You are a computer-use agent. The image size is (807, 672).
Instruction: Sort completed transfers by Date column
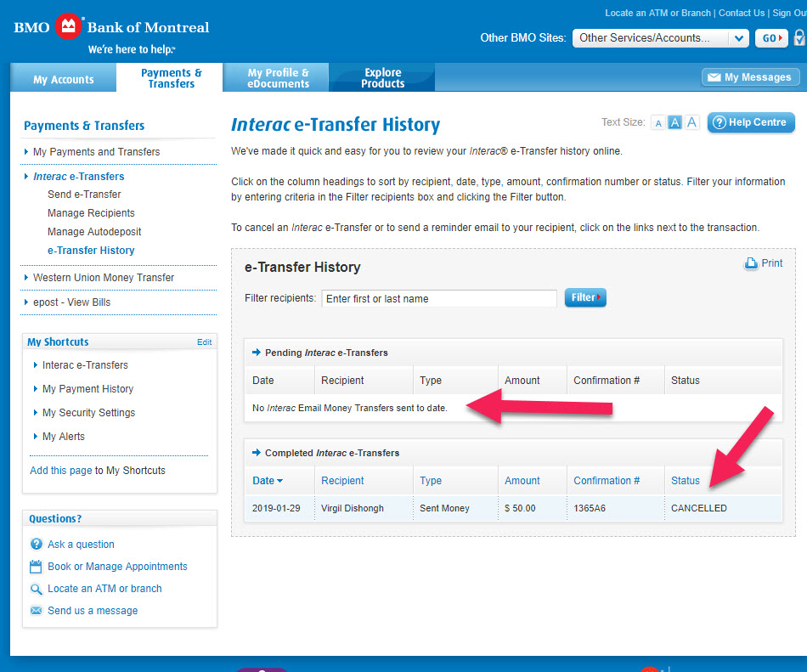pos(267,481)
